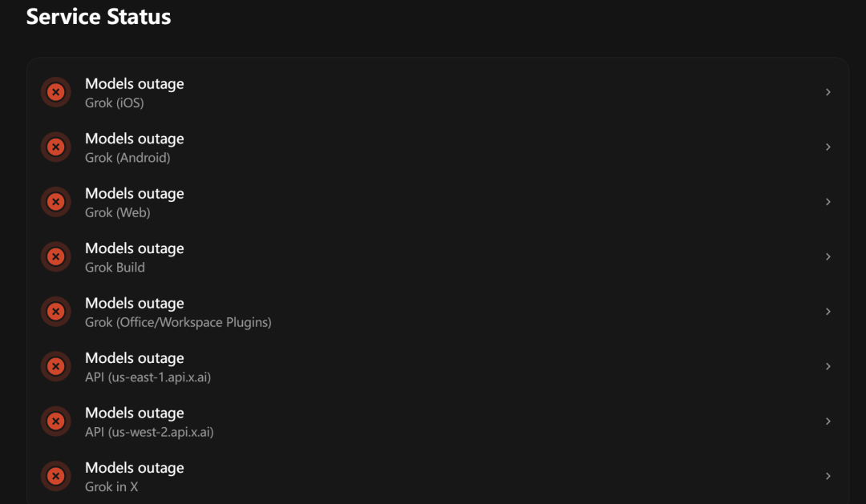
Task: Select the API (us-east-1.api.x.ai) outage text
Action: [x=148, y=377]
